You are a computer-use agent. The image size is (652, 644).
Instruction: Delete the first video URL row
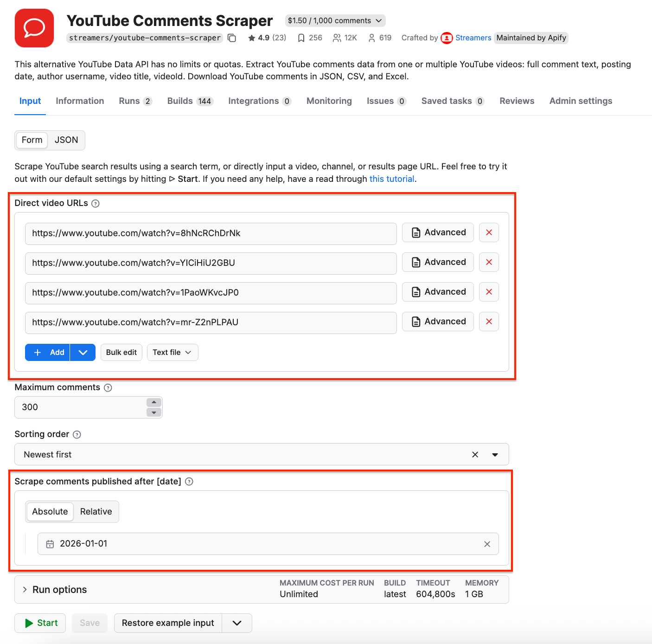[x=489, y=232]
